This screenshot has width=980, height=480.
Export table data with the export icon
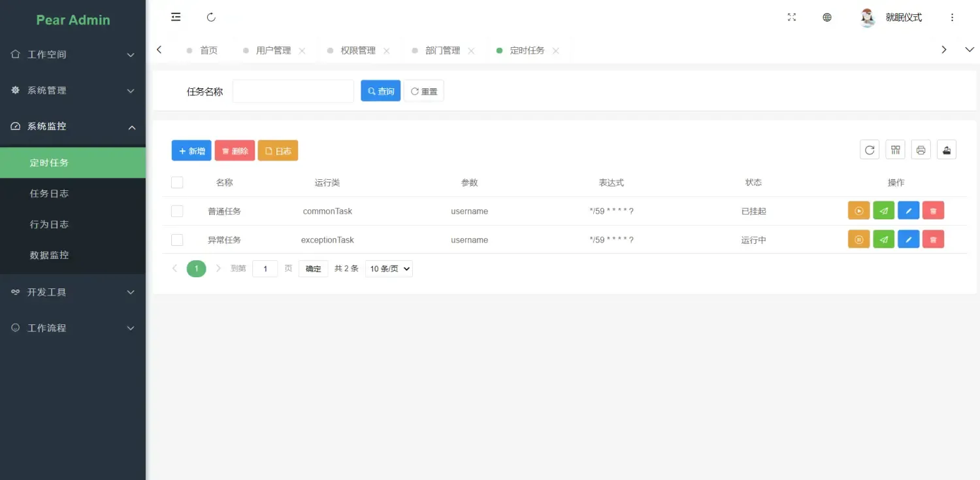click(947, 149)
